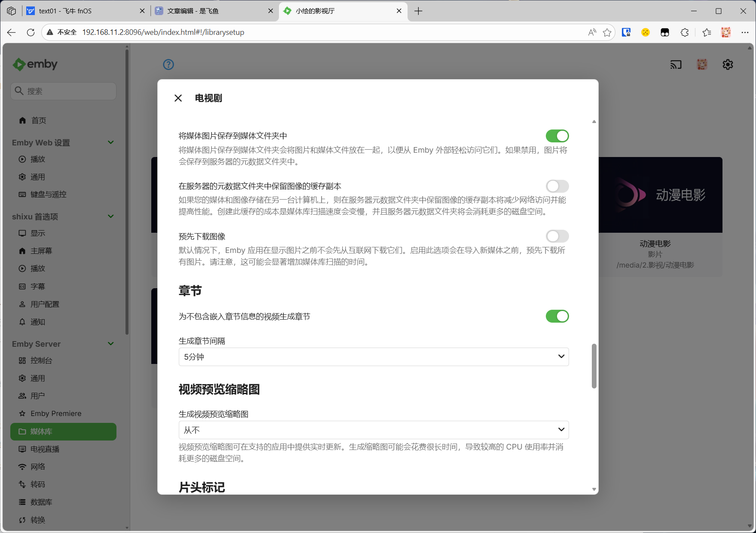Close the 电视剧 library dialog
This screenshot has height=533, width=756.
click(178, 98)
